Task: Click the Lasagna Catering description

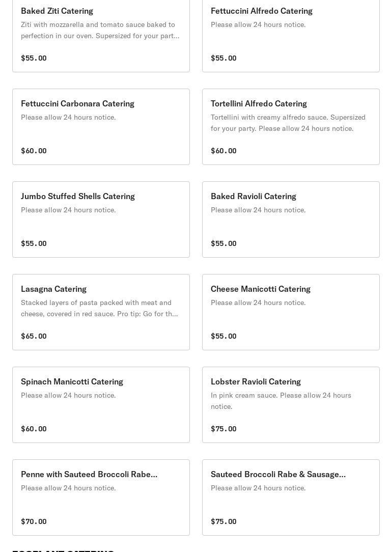Action: point(100,308)
